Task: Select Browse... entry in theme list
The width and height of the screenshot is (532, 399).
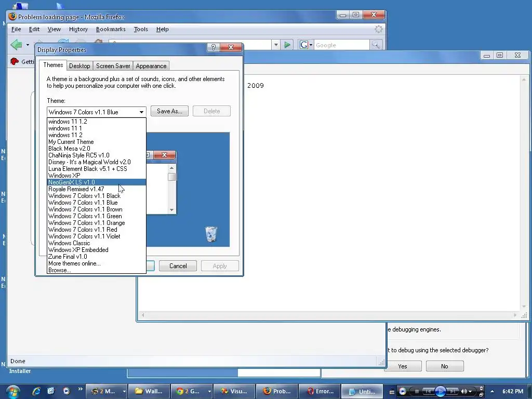Action: [x=96, y=270]
